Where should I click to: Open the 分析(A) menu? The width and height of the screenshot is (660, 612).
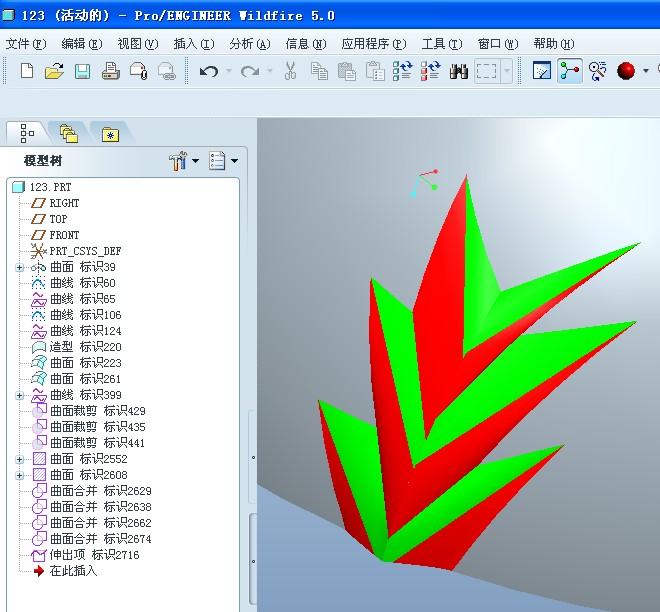[x=250, y=44]
